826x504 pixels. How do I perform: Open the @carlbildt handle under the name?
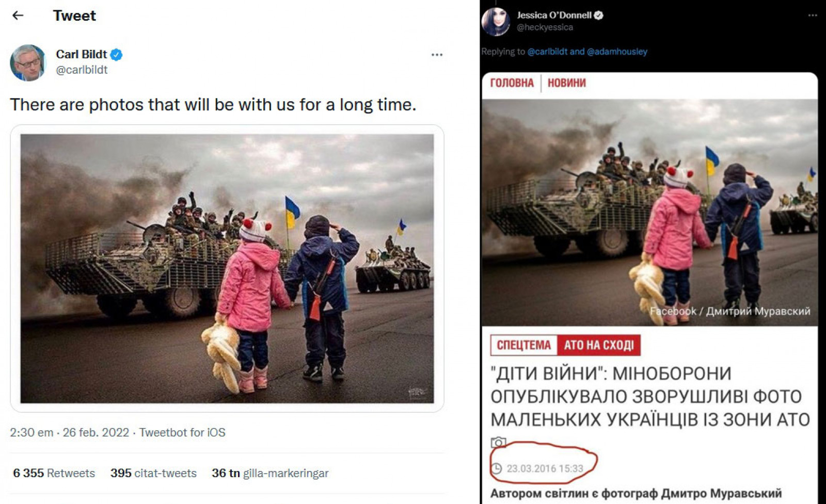[x=82, y=70]
